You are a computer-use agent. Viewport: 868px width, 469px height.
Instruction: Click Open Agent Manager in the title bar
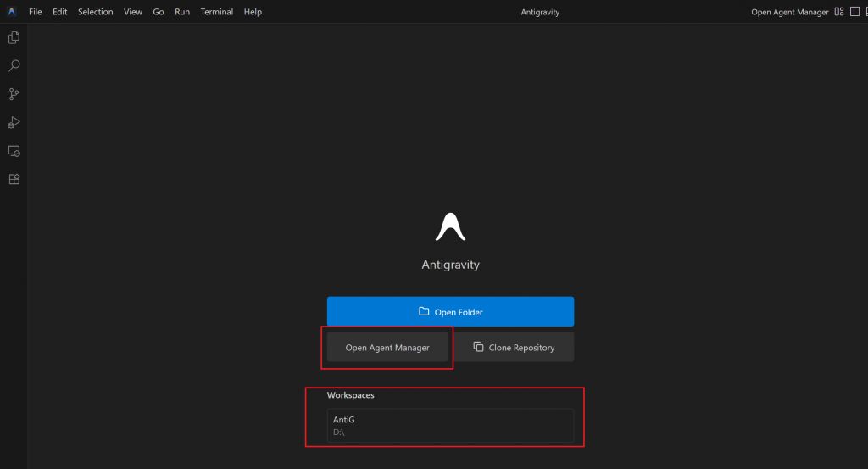789,12
